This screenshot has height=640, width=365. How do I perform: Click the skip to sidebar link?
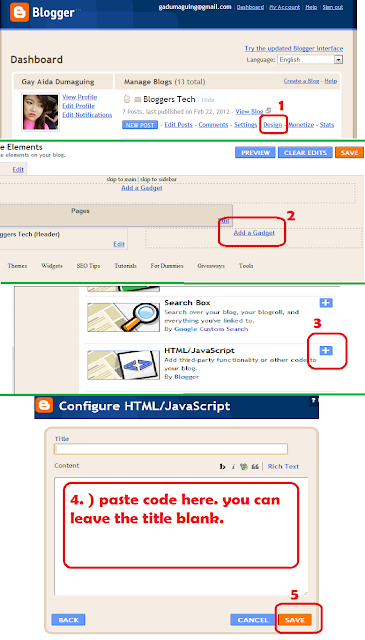coord(158,179)
